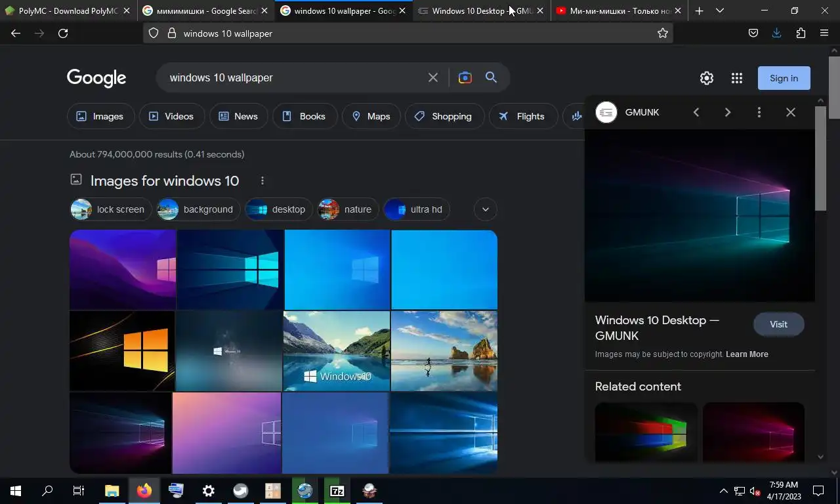Screen dimensions: 840x504
Task: Open taskbar search magnifier
Action: 47,491
